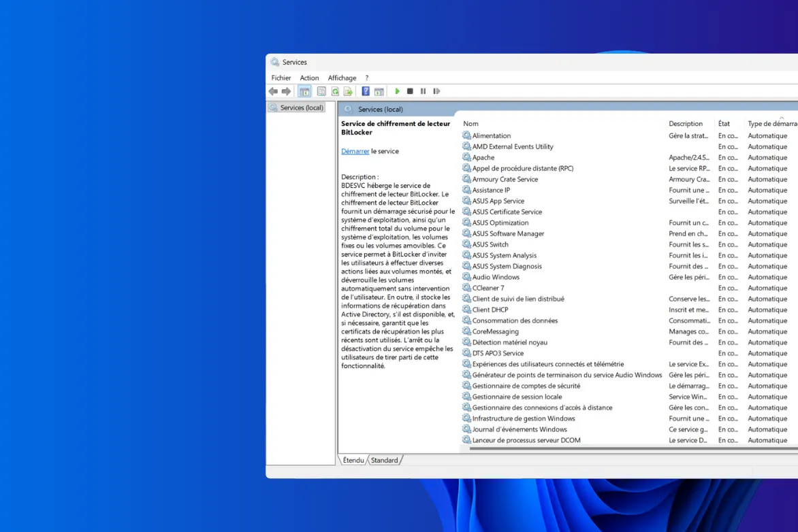This screenshot has height=532, width=798.
Task: Pause the service with the pause icon
Action: pyautogui.click(x=423, y=90)
